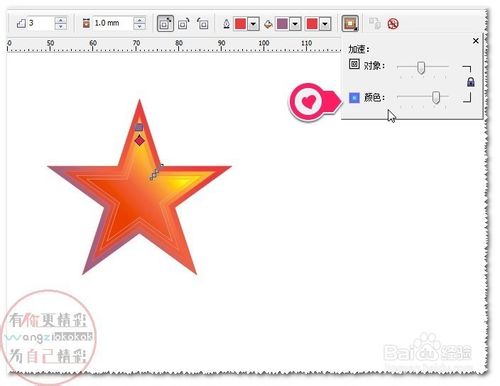
Task: Select linear contour colors button
Action: 165,24
